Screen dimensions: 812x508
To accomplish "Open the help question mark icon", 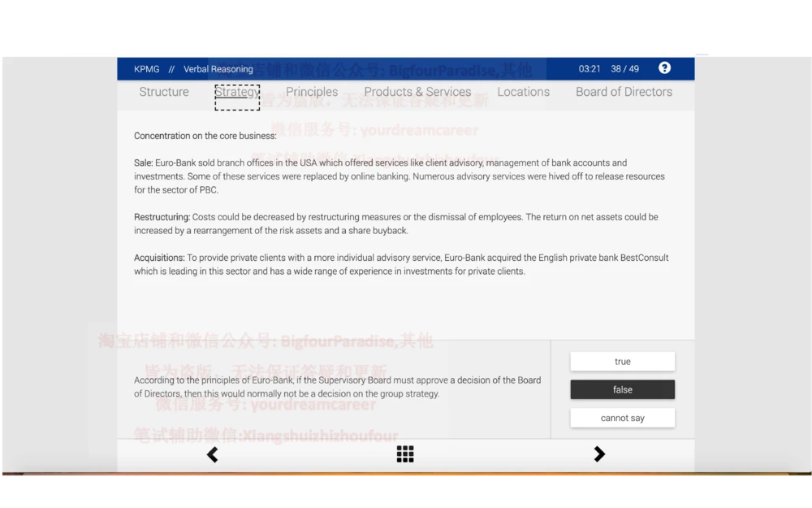I will click(x=664, y=68).
